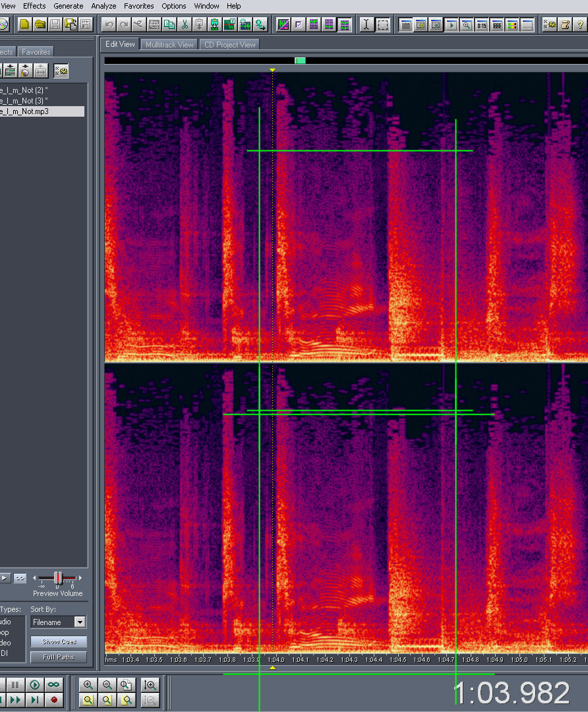Click the Zoom In Vertically icon
This screenshot has width=588, height=712.
[150, 685]
